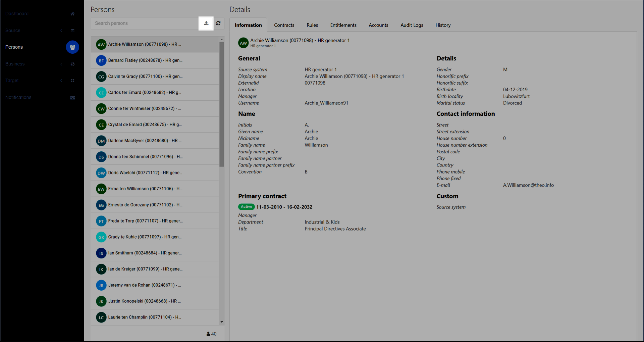Select Bernard Flatley (00248678) row
The width and height of the screenshot is (644, 342).
(x=155, y=61)
